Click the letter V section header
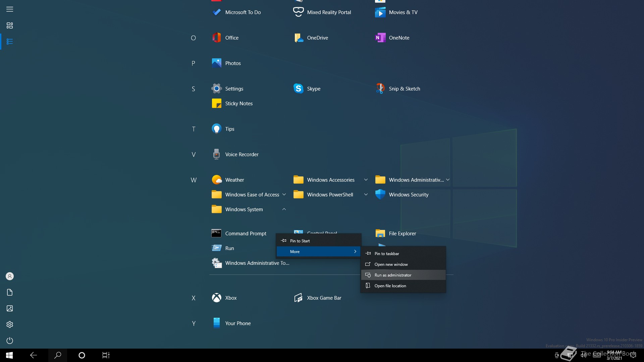The image size is (644, 362). tap(194, 155)
